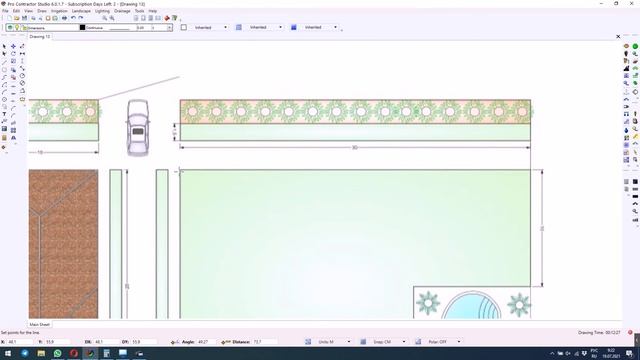Click the green circle icon in right panel

click(635, 47)
